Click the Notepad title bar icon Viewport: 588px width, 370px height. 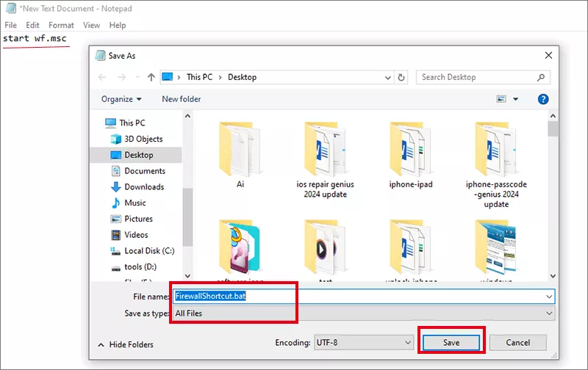pyautogui.click(x=11, y=8)
